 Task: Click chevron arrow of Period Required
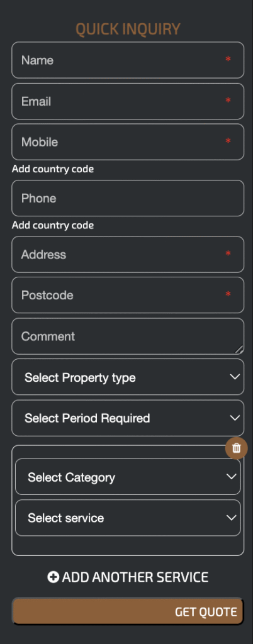235,418
